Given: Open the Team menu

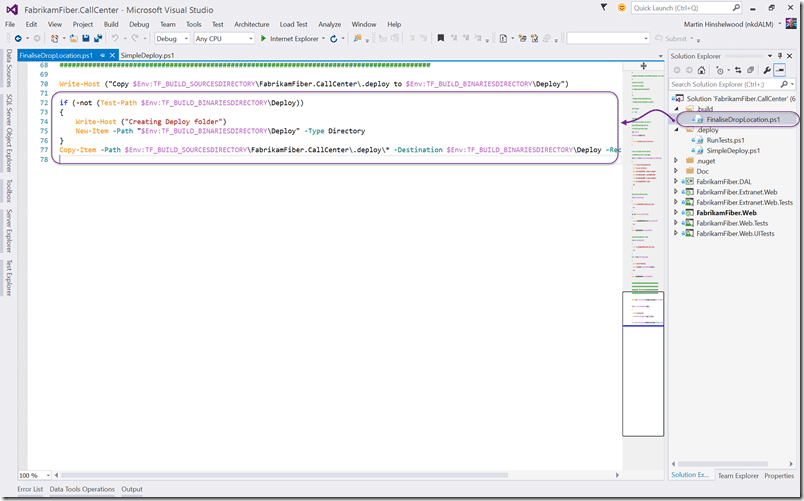Looking at the screenshot, I should pyautogui.click(x=168, y=24).
